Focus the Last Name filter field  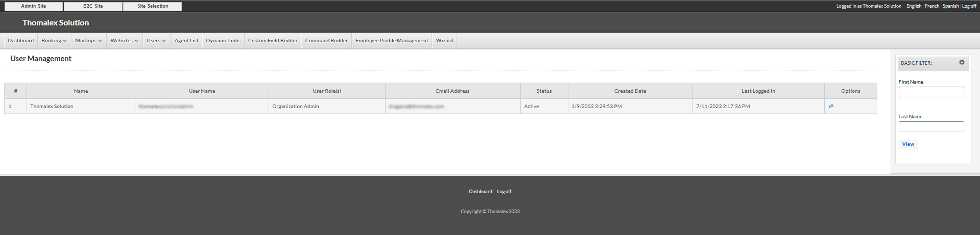pos(931,126)
